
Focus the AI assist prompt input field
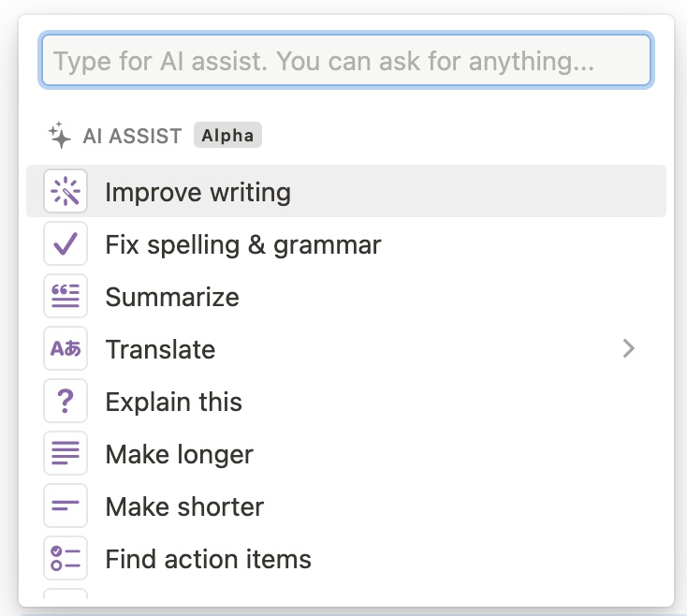pyautogui.click(x=346, y=60)
